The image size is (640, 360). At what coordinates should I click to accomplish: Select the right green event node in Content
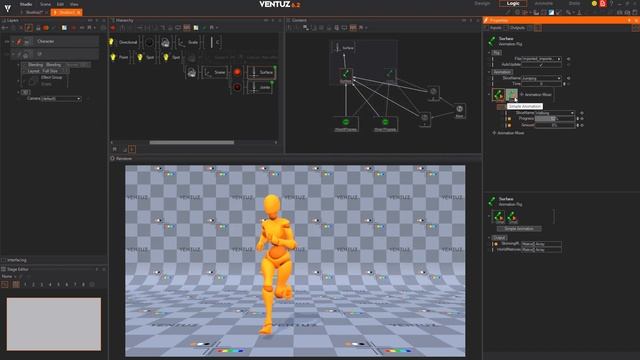coord(385,124)
